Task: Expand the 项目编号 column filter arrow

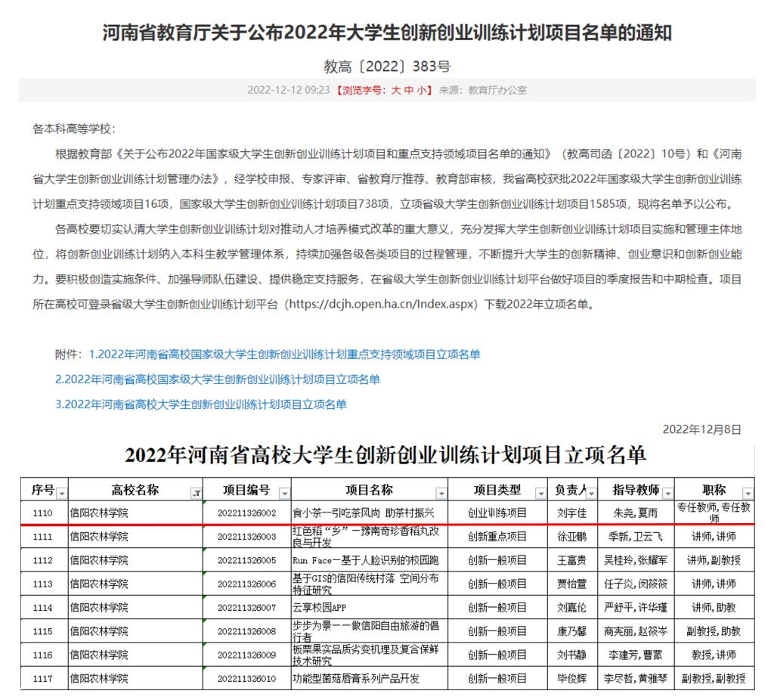Action: click(x=284, y=493)
